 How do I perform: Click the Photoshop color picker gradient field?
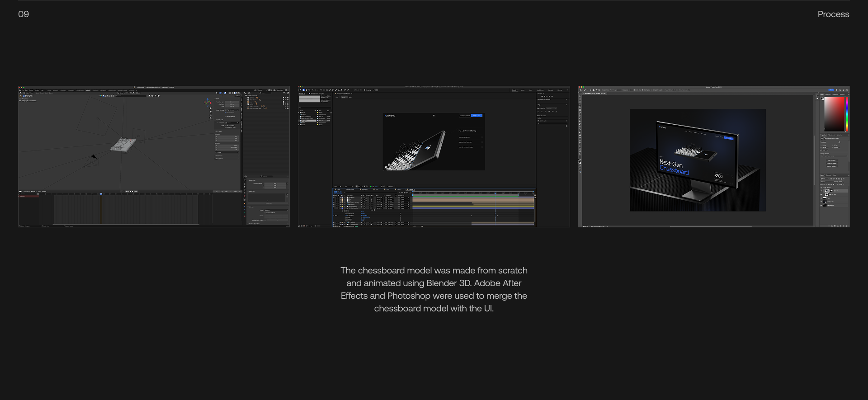tap(834, 114)
